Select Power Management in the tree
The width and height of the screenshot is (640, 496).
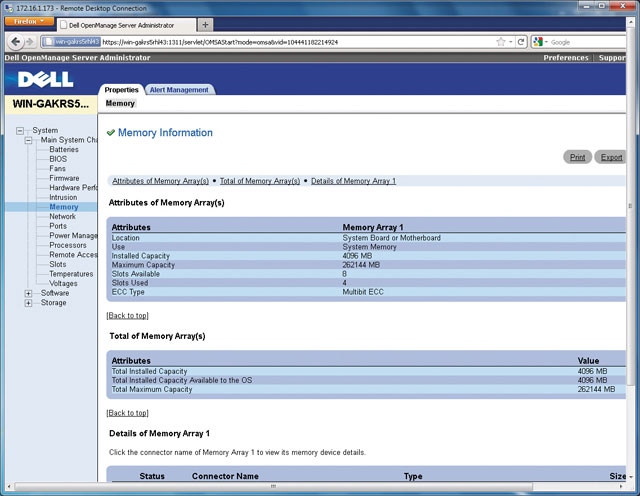[73, 236]
